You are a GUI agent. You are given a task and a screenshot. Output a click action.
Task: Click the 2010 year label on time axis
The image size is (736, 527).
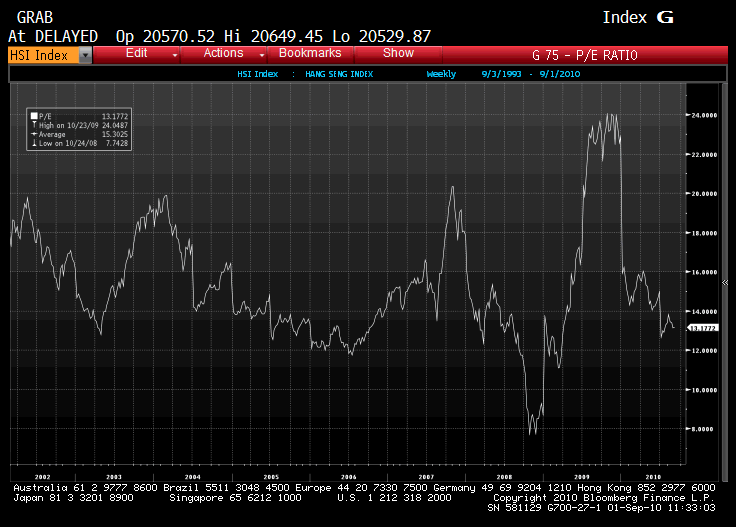(653, 477)
